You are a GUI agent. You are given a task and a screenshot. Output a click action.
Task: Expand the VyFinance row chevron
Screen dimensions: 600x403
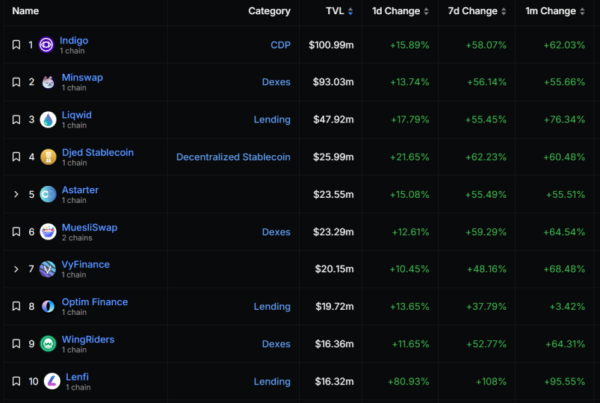[16, 269]
